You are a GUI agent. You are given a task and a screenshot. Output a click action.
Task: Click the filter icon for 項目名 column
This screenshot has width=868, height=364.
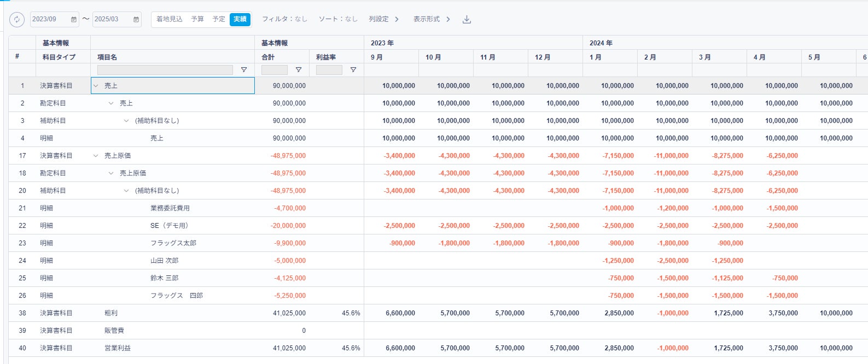pyautogui.click(x=244, y=70)
